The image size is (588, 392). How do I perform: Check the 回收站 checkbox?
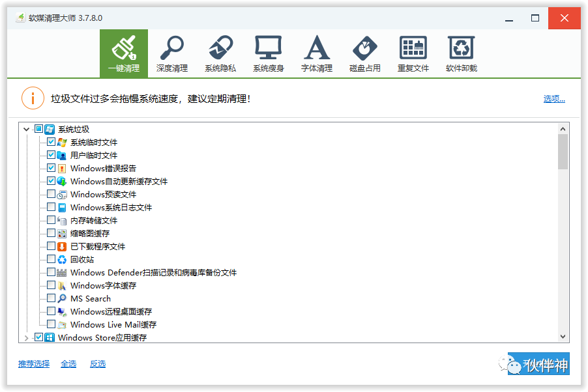coord(51,259)
